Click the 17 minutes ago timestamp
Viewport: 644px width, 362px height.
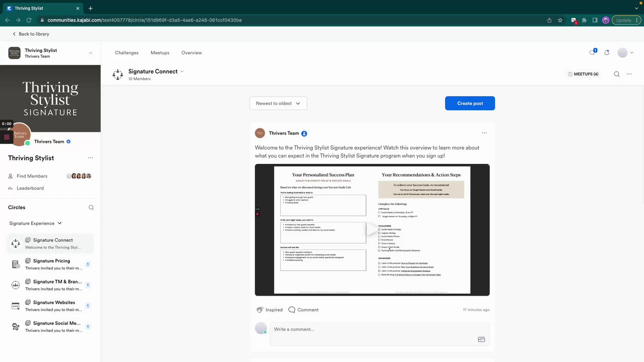476,310
